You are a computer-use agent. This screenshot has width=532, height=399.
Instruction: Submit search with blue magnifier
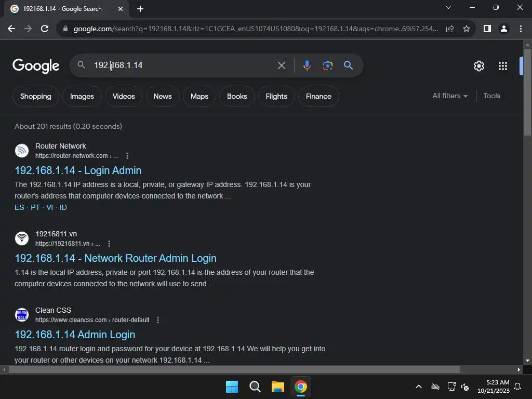click(x=349, y=65)
